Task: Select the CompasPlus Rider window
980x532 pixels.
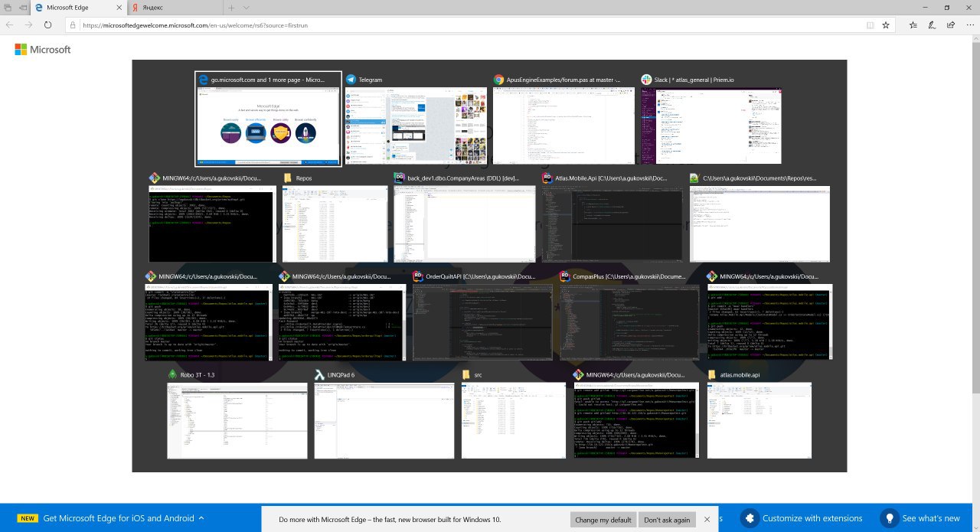Action: point(629,315)
